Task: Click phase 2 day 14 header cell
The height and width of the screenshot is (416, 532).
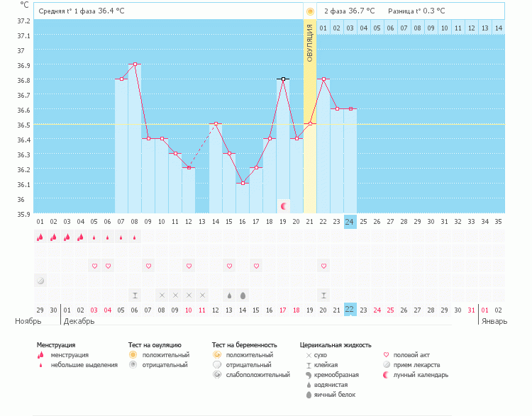Action: 499,28
